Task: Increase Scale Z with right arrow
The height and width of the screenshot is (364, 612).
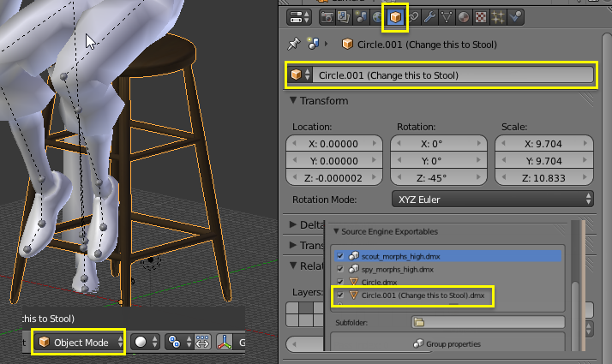Action: 585,177
